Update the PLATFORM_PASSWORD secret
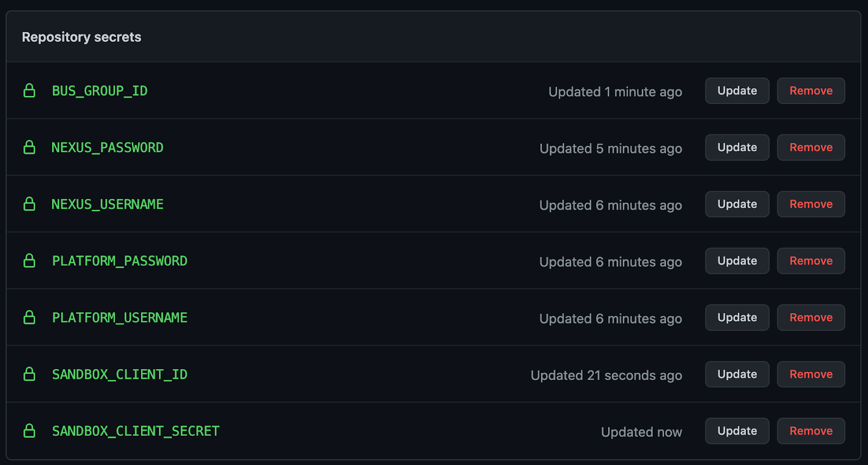The image size is (868, 465). (x=737, y=261)
